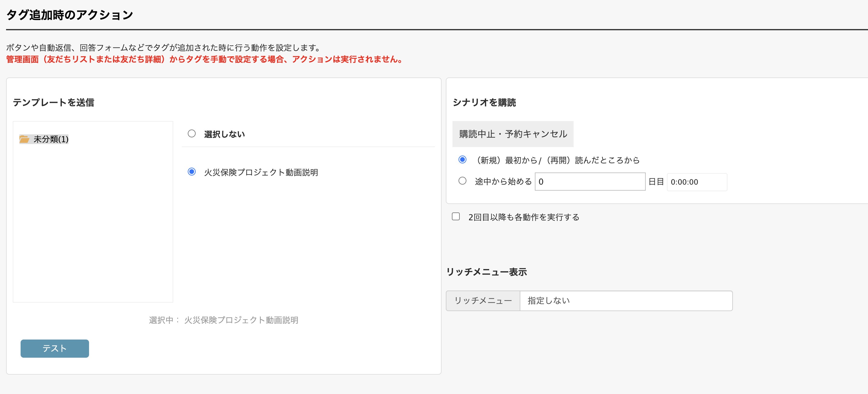Click the 未分類 folder icon
Viewport: 868px width, 394px height.
[24, 139]
